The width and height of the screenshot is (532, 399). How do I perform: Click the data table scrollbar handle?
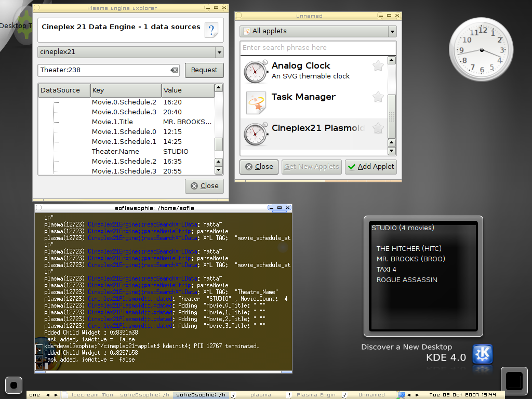[219, 144]
